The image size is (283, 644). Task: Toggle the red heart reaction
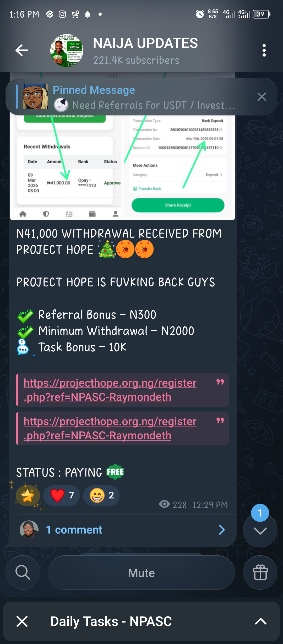pyautogui.click(x=62, y=495)
